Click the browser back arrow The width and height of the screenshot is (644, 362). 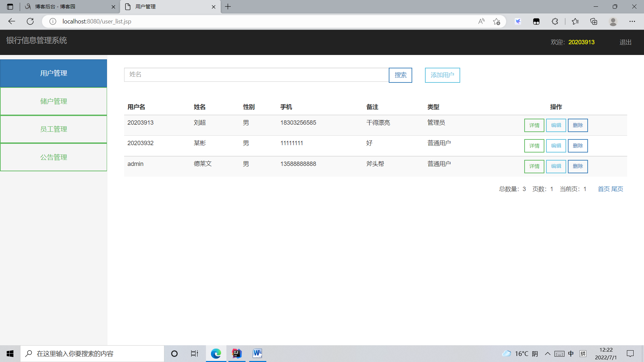[x=12, y=21]
